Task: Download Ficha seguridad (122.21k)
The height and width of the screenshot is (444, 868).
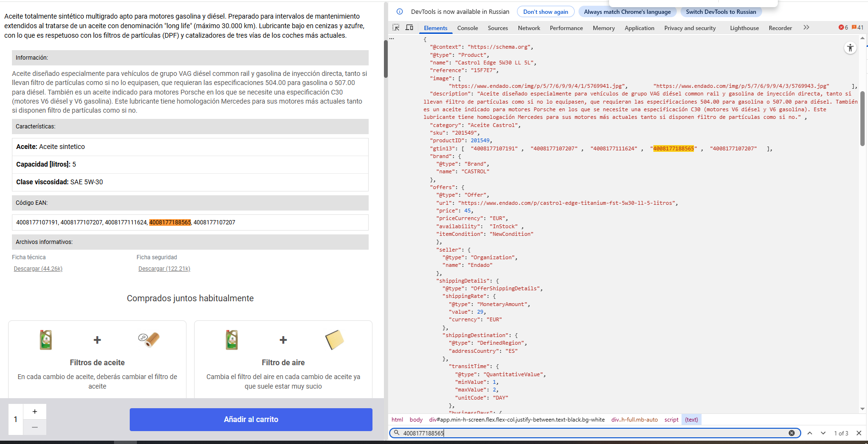Action: point(164,269)
